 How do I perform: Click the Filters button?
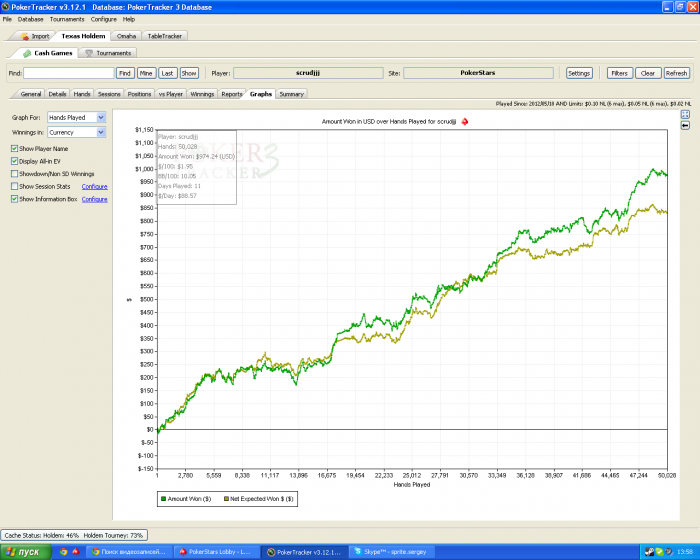[x=619, y=73]
